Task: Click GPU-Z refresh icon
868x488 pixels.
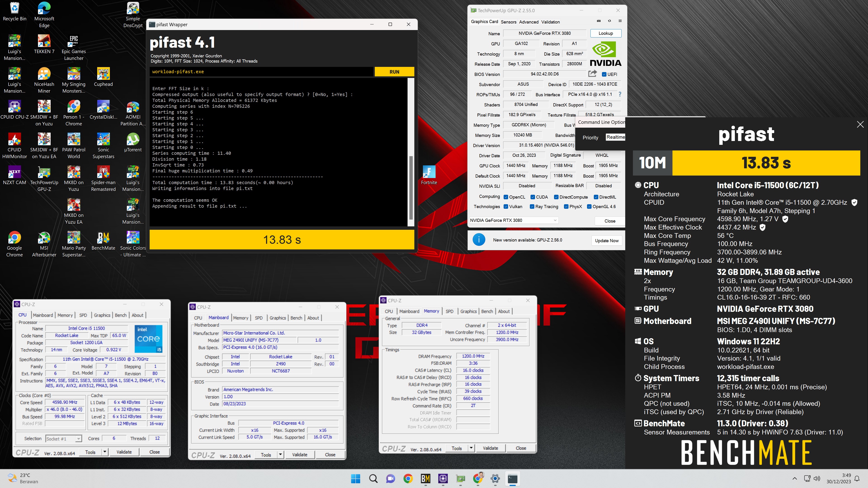Action: coord(609,21)
